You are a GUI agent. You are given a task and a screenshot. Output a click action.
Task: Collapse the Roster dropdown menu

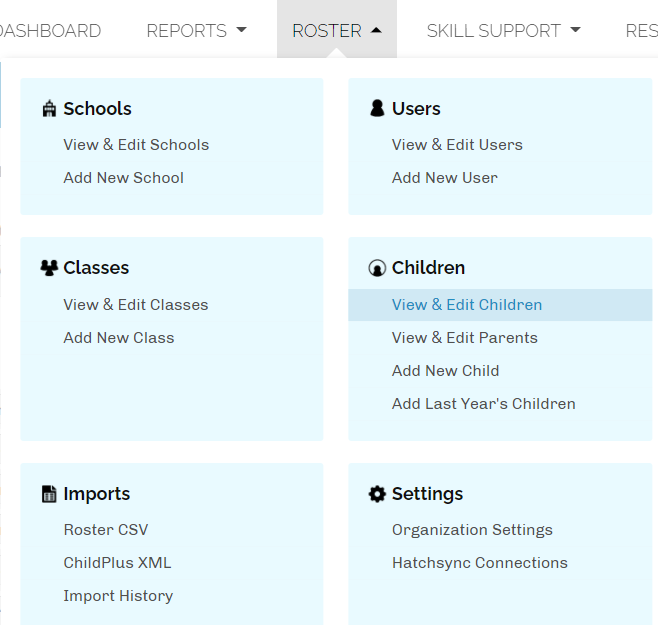tap(336, 31)
